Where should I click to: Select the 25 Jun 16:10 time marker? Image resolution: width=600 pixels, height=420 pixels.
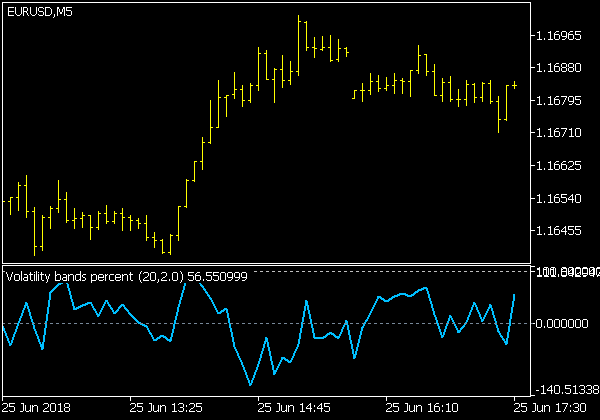click(x=424, y=408)
